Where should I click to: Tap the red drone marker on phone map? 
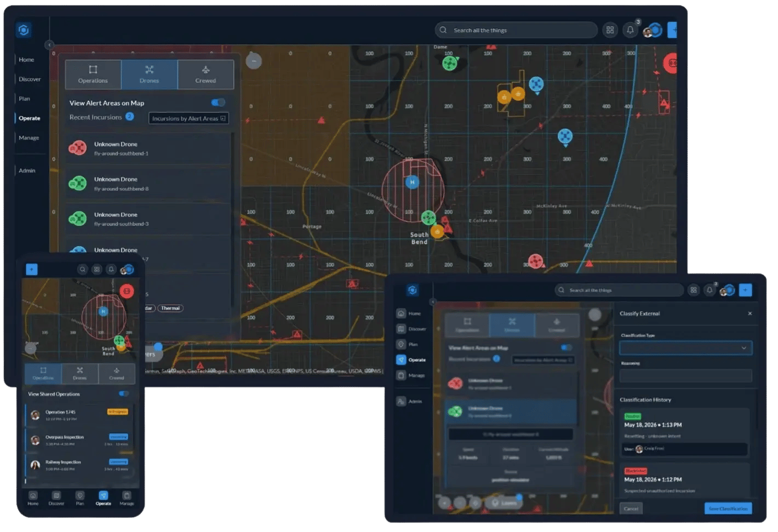(x=127, y=291)
